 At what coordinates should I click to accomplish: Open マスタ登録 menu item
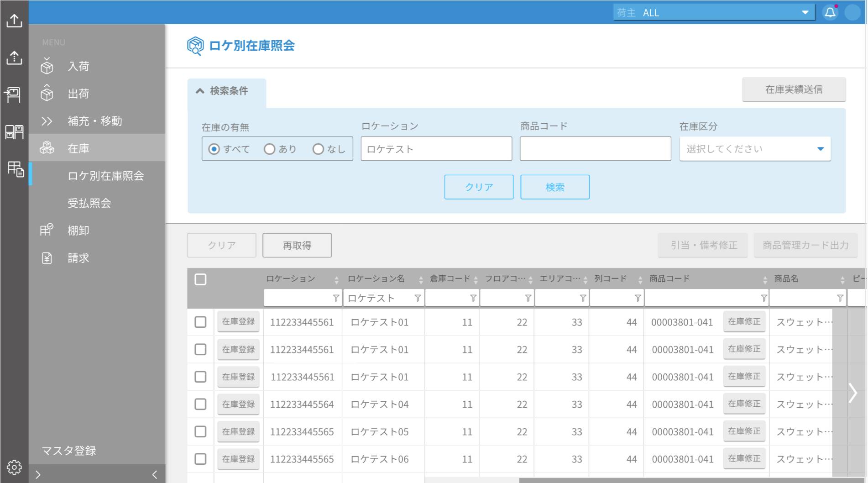coord(69,451)
